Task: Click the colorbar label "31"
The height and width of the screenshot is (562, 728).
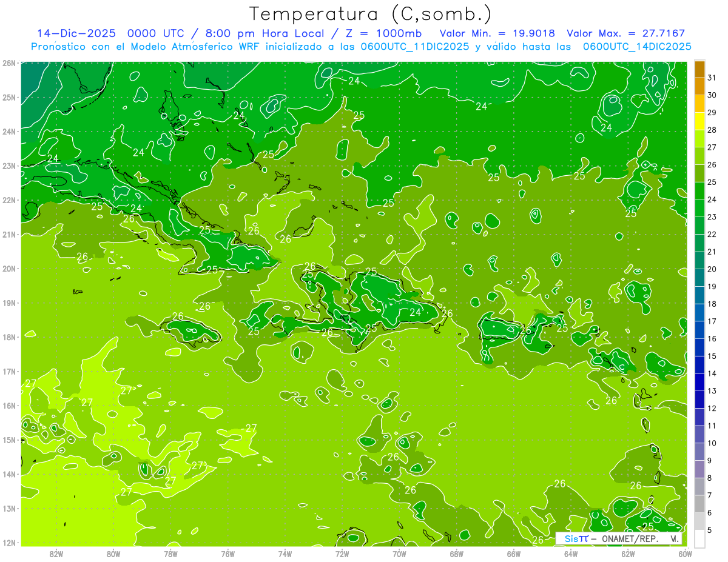Action: coord(712,78)
